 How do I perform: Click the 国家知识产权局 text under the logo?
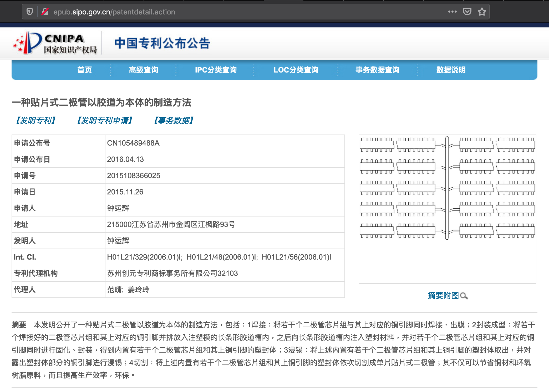pyautogui.click(x=70, y=50)
